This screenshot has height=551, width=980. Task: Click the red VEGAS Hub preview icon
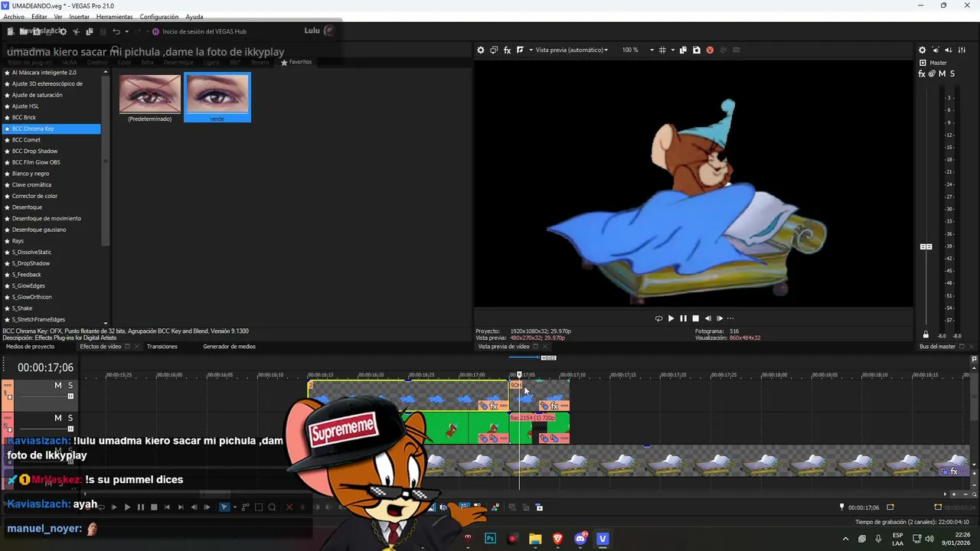(710, 50)
